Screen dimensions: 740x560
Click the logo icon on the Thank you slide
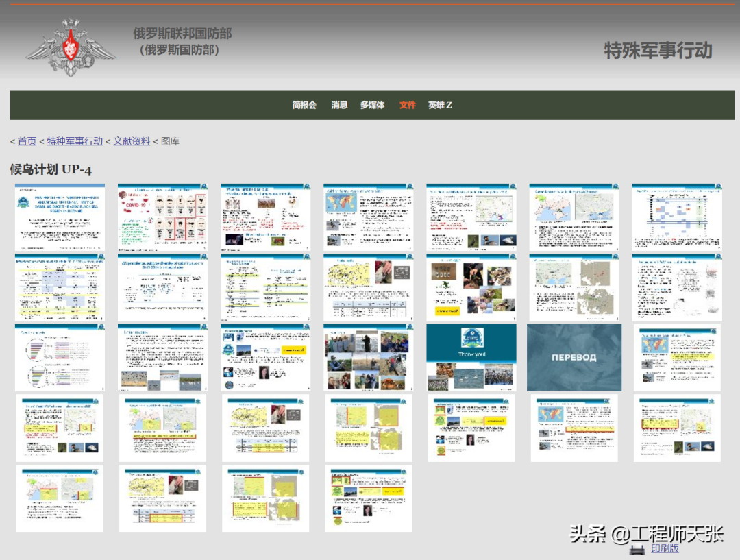[472, 338]
